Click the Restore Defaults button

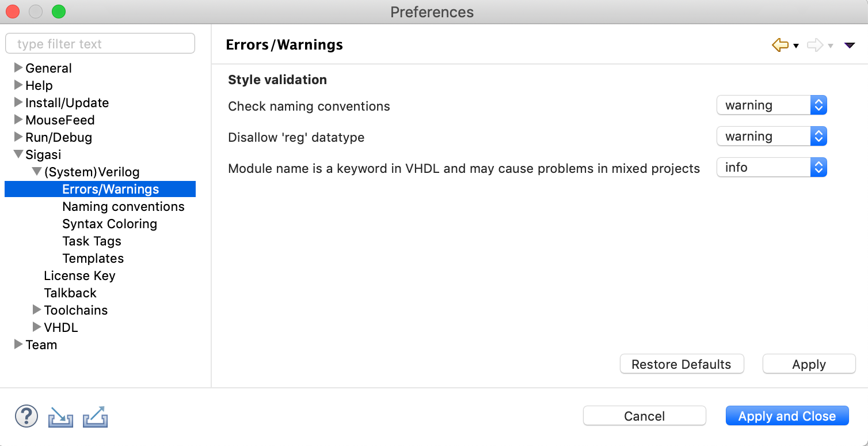(x=682, y=364)
